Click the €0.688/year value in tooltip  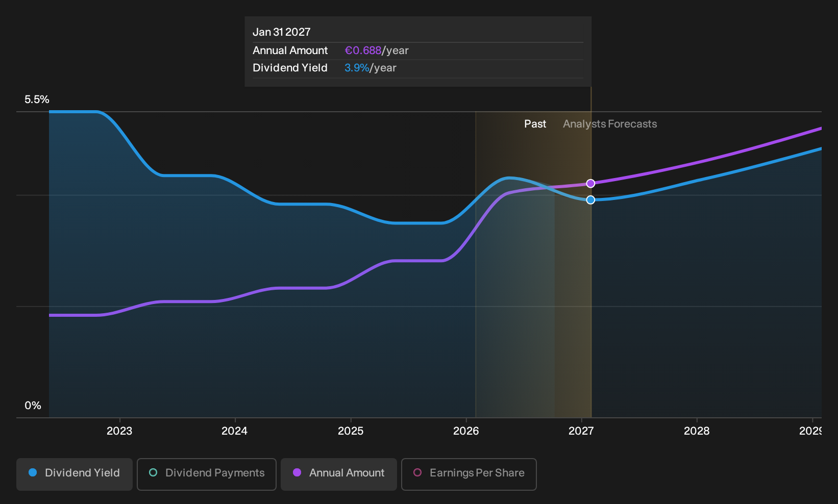pyautogui.click(x=377, y=51)
